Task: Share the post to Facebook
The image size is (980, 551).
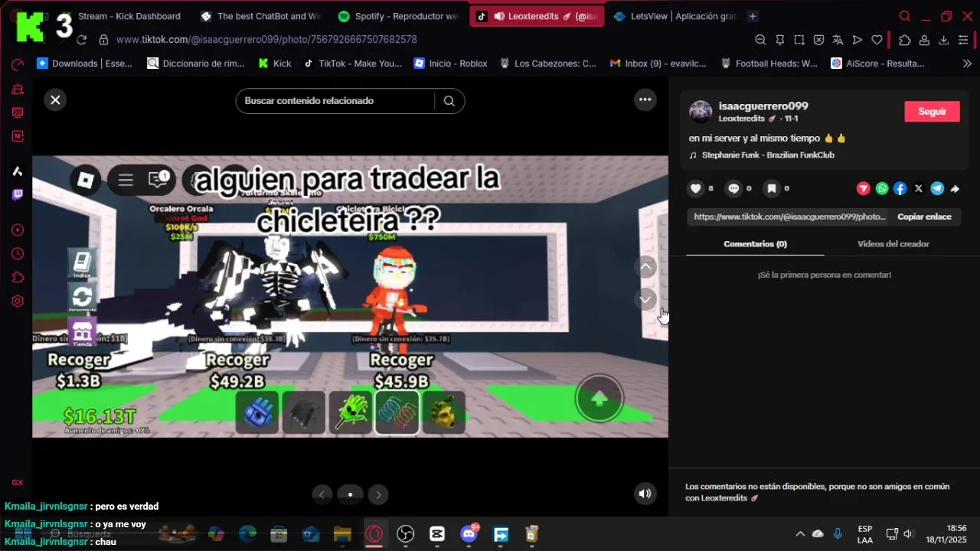Action: pyautogui.click(x=900, y=188)
